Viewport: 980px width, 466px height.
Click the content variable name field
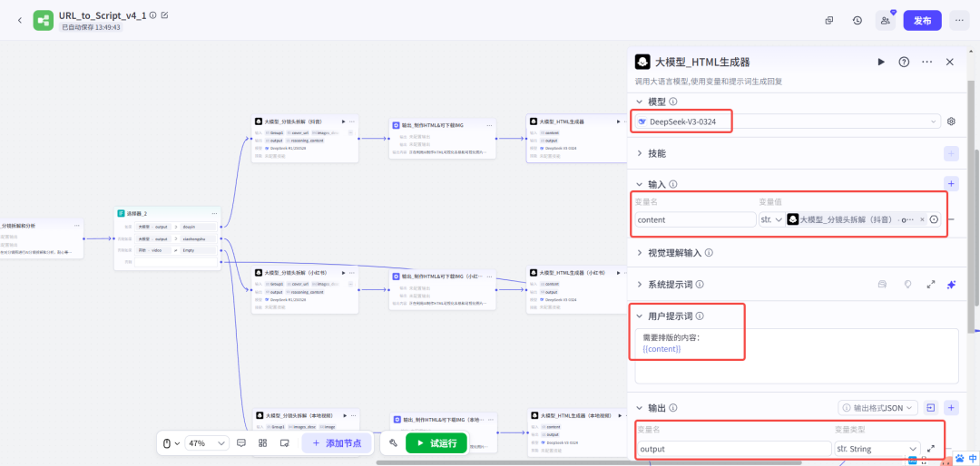[x=696, y=220]
